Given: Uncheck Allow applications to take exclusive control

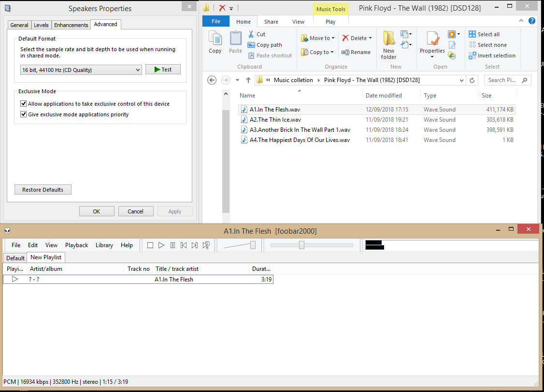Looking at the screenshot, I should tap(24, 104).
